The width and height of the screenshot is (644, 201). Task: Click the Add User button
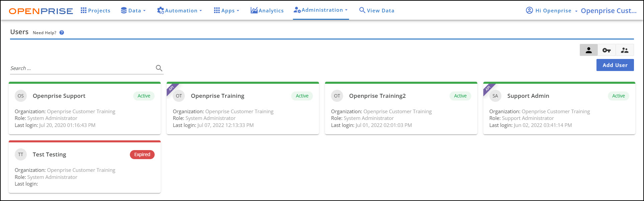coord(615,65)
